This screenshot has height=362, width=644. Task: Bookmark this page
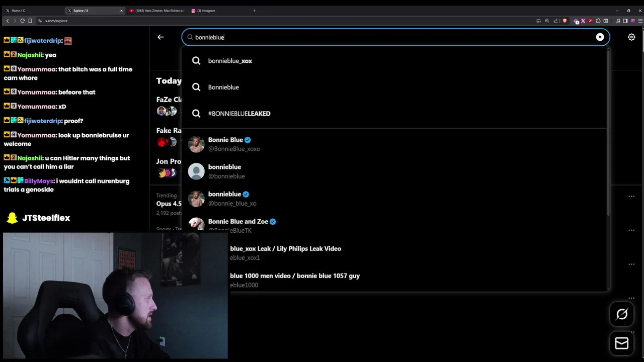pyautogui.click(x=30, y=21)
